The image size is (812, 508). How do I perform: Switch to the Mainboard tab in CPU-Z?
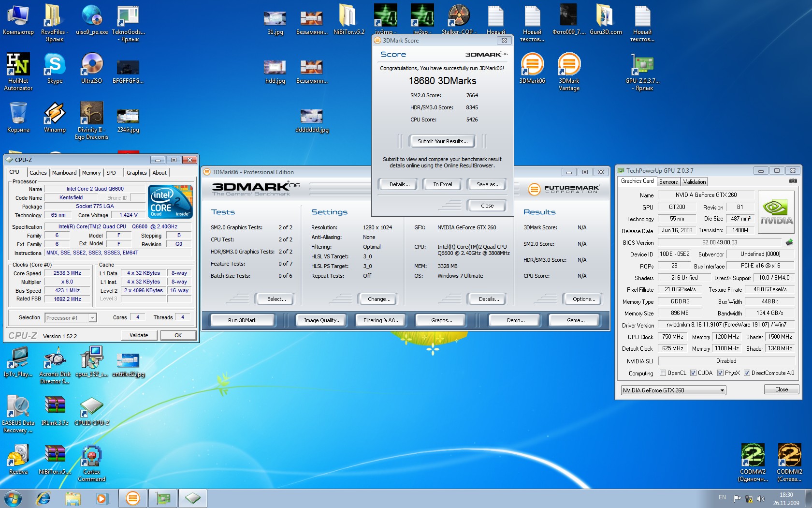pyautogui.click(x=64, y=173)
